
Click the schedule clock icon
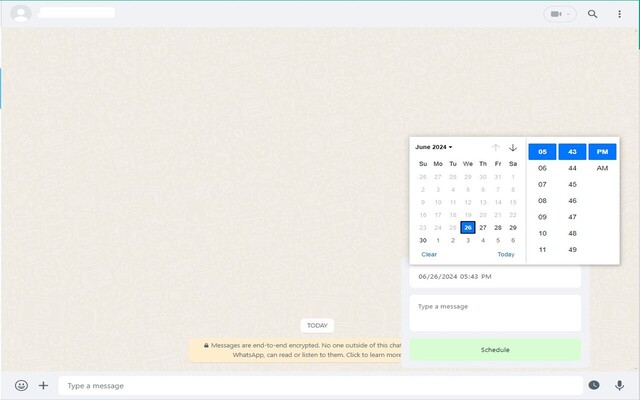click(x=594, y=385)
